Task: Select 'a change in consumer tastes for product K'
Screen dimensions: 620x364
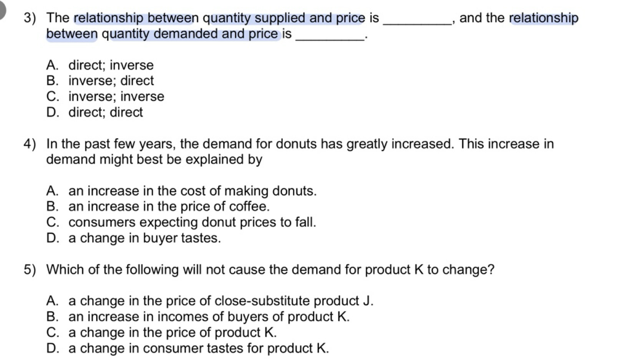Action: [198, 348]
